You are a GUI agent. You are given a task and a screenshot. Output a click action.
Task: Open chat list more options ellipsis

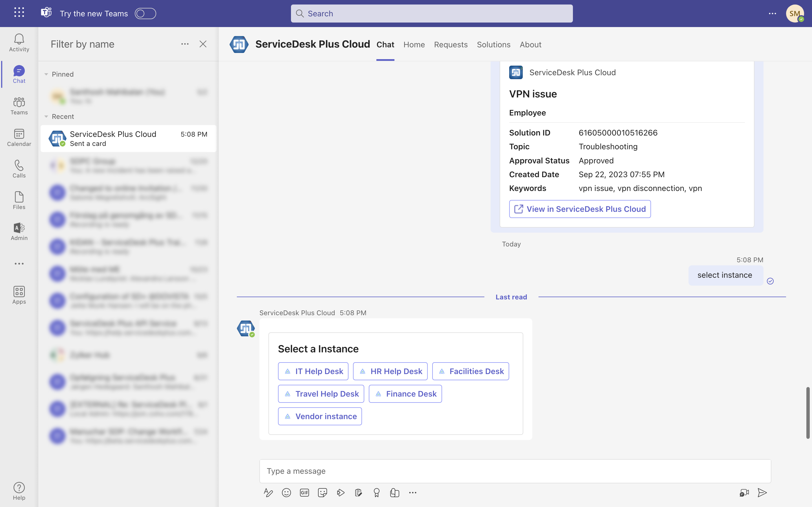point(185,44)
